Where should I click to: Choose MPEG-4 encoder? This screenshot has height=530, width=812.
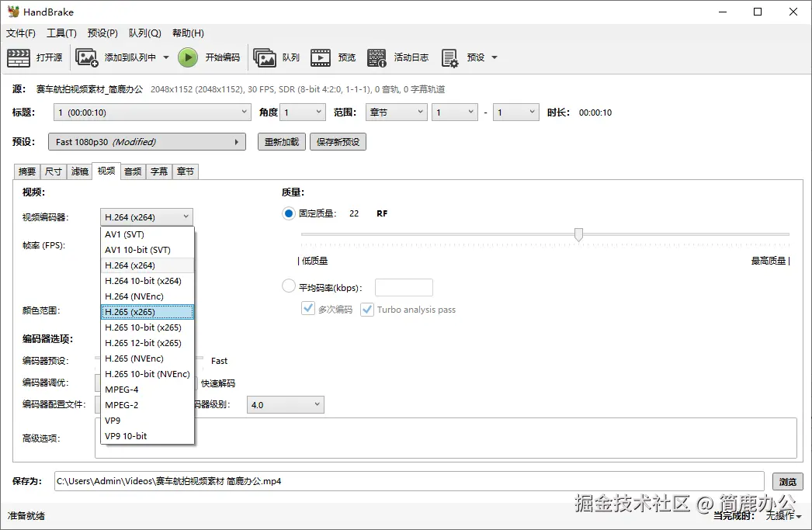pos(147,390)
